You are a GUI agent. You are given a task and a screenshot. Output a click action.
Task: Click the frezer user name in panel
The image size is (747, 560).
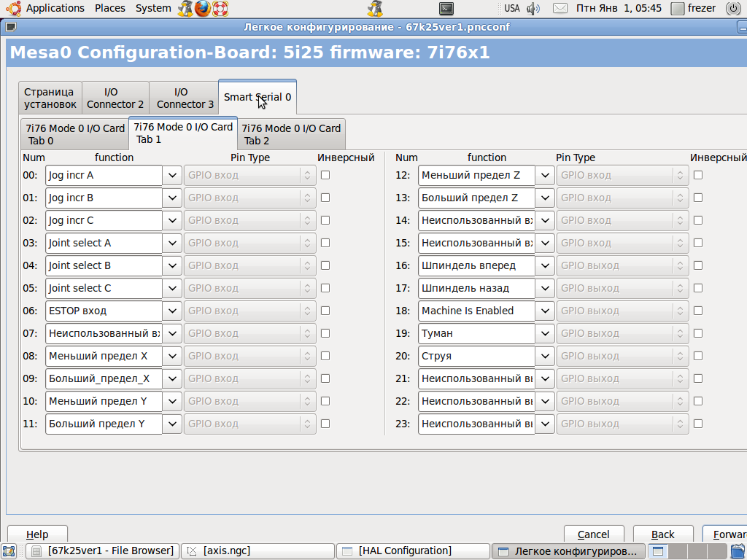coord(701,8)
